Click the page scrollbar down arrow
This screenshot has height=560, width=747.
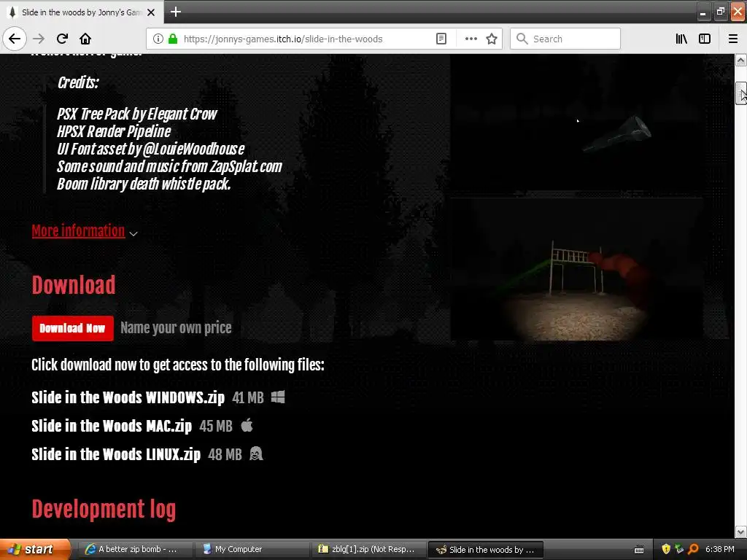pos(741,531)
